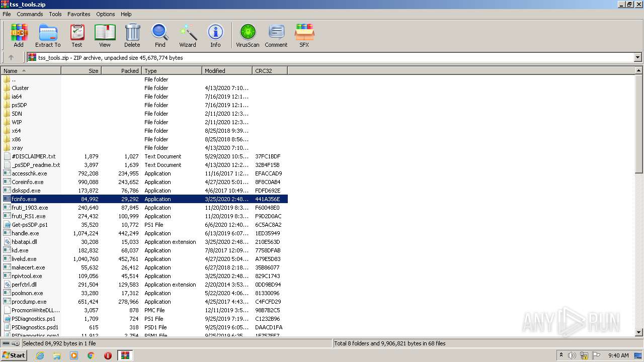Click the Extract To toolbar icon
The image size is (644, 362).
48,36
